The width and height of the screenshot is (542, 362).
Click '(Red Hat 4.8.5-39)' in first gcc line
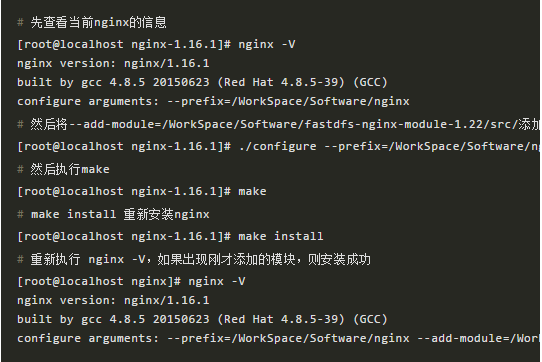pos(281,82)
